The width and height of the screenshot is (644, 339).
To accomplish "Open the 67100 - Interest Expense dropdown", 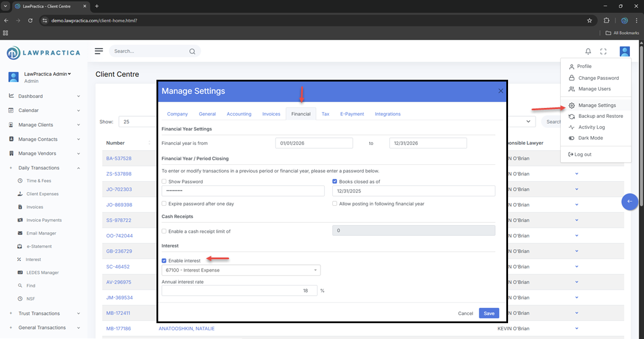I will tap(241, 270).
